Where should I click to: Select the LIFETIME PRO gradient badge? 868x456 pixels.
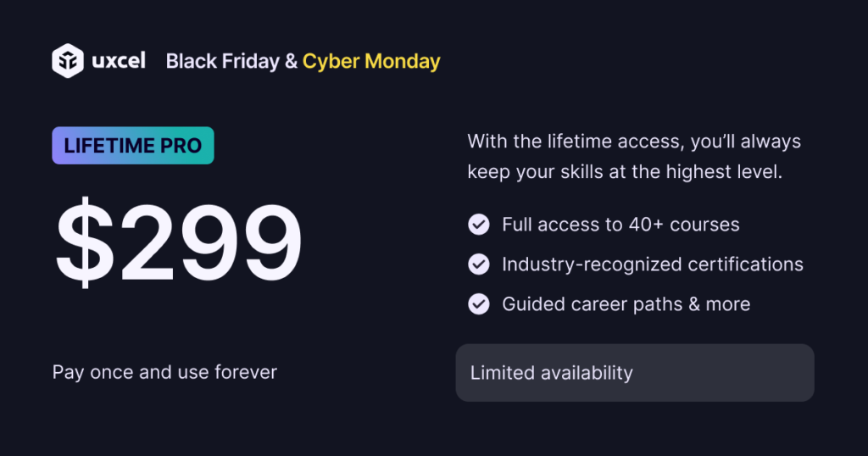[133, 146]
